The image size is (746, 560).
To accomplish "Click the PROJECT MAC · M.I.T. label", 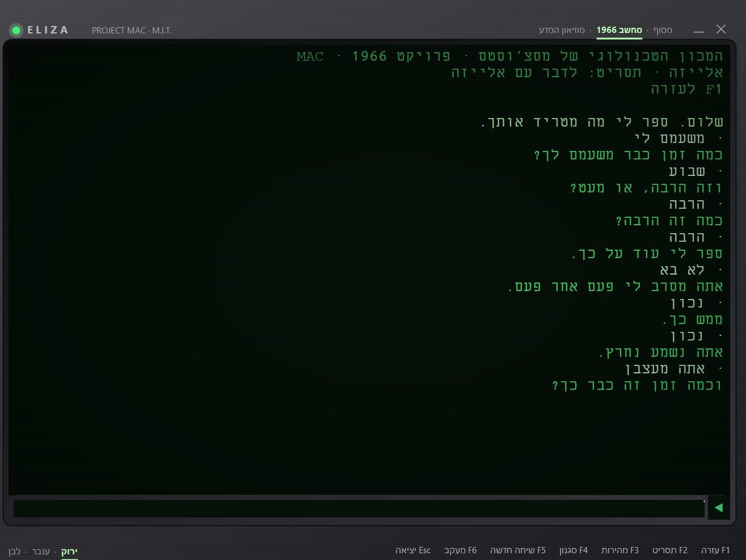I will [132, 31].
